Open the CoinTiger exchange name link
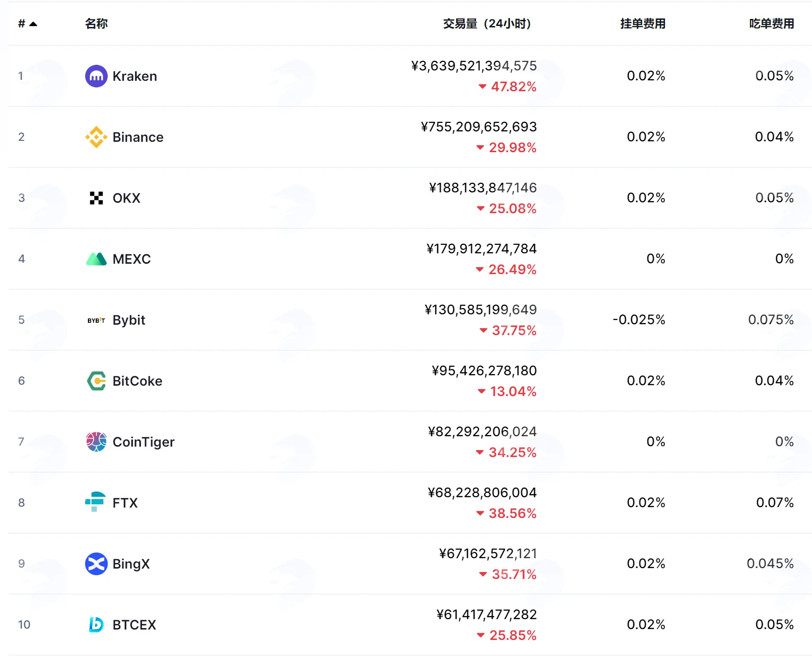The height and width of the screenshot is (656, 812). coord(144,442)
